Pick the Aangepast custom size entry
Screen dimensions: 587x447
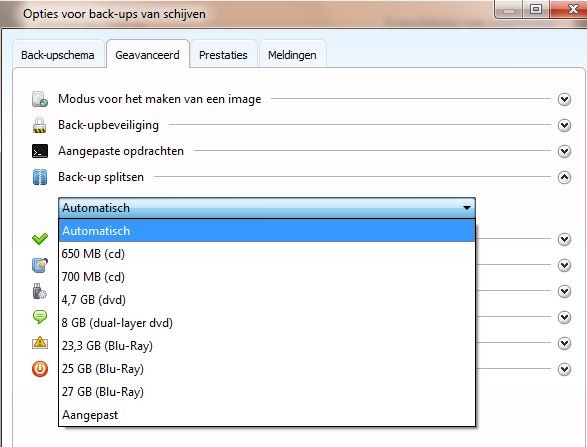267,415
